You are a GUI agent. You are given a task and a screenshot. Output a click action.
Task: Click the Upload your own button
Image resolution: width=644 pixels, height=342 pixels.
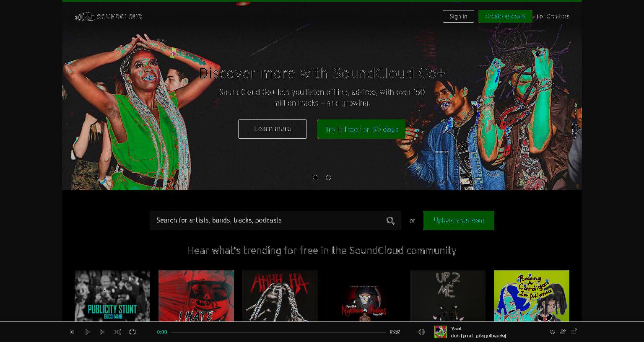tap(459, 220)
